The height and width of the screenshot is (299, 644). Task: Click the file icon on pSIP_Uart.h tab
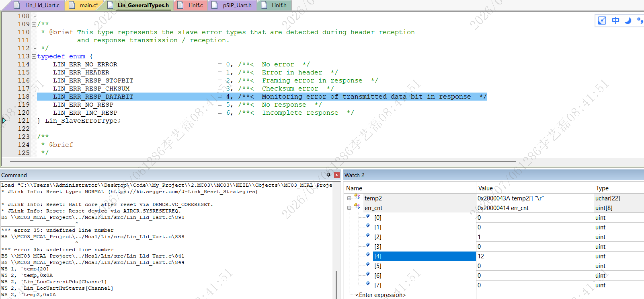215,5
